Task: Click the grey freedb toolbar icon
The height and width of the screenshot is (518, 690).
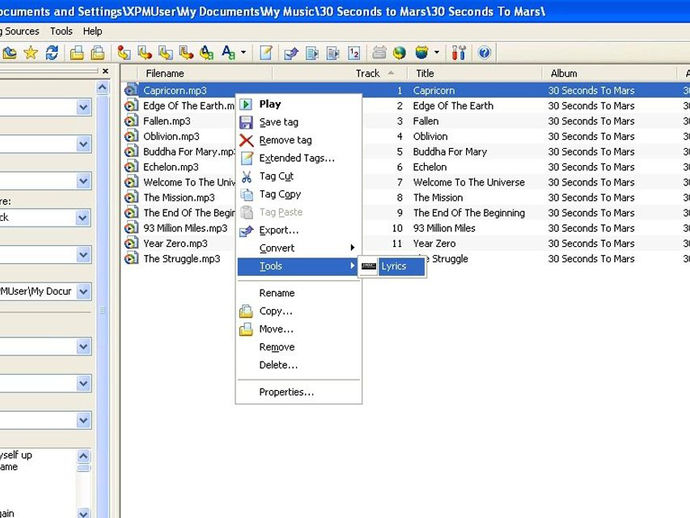Action: [x=379, y=53]
